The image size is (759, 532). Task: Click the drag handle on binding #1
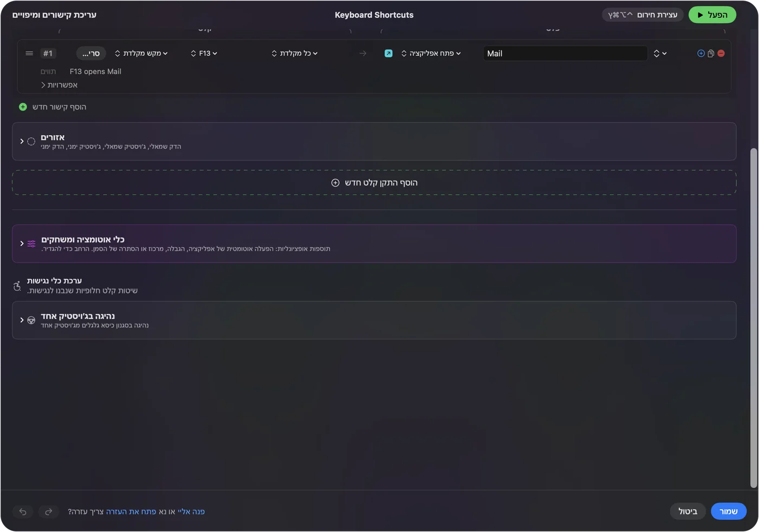coord(29,53)
